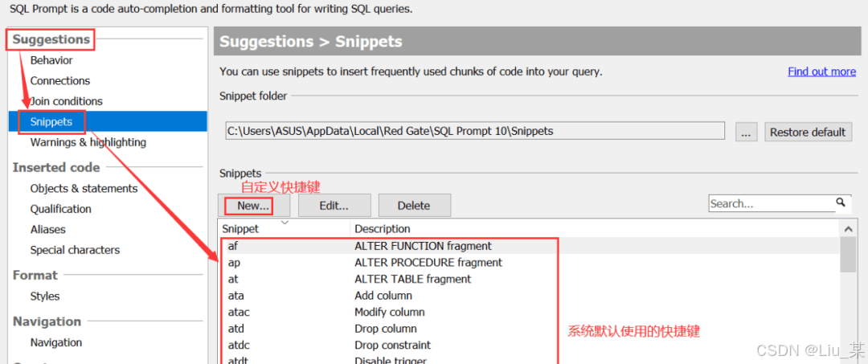Open the Aliases settings page
868x364 pixels.
[48, 229]
